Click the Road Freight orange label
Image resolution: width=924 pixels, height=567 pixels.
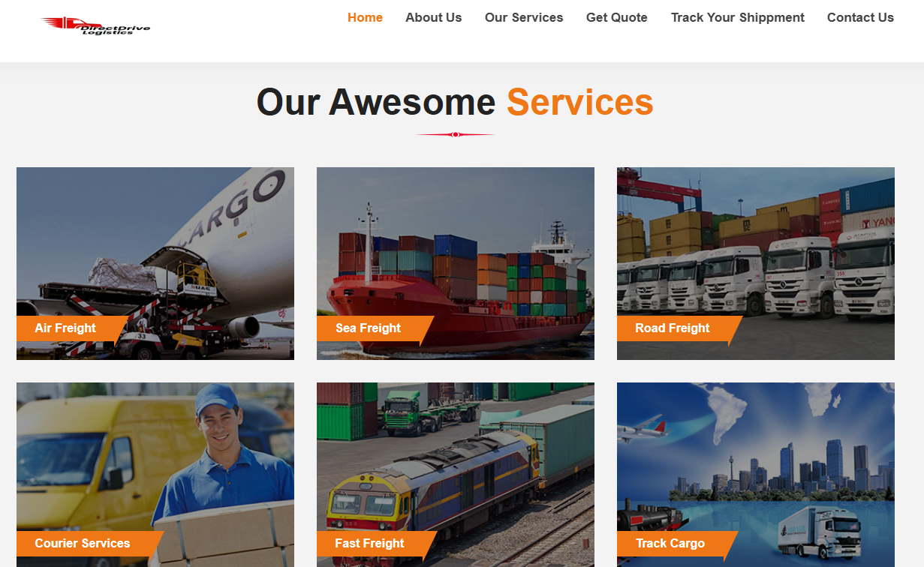coord(679,328)
